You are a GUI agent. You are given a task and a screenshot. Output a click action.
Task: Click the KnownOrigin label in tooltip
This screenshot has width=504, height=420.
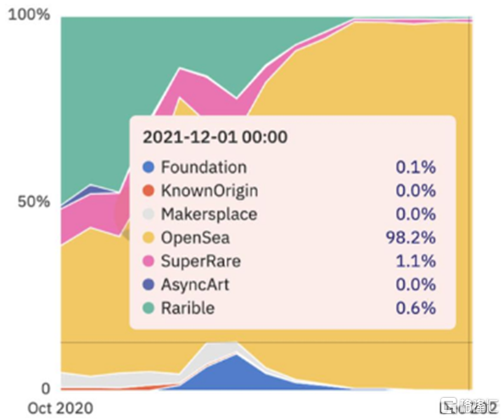point(210,191)
